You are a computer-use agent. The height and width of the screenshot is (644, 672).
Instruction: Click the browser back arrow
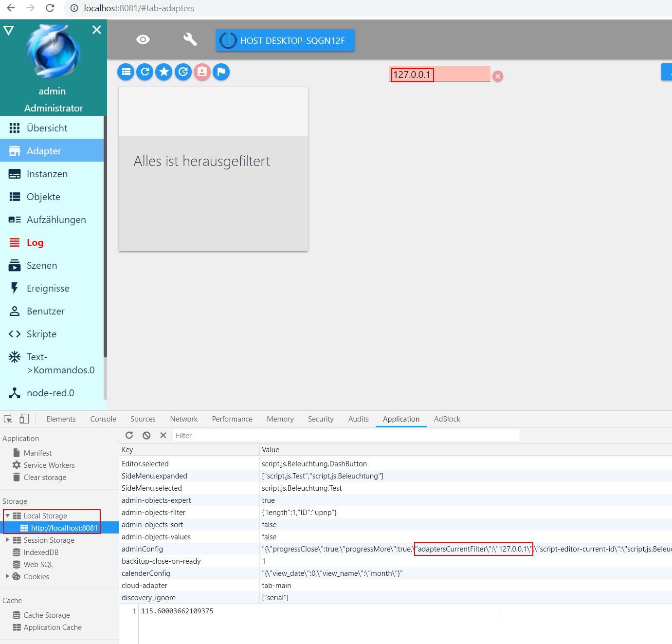point(11,8)
